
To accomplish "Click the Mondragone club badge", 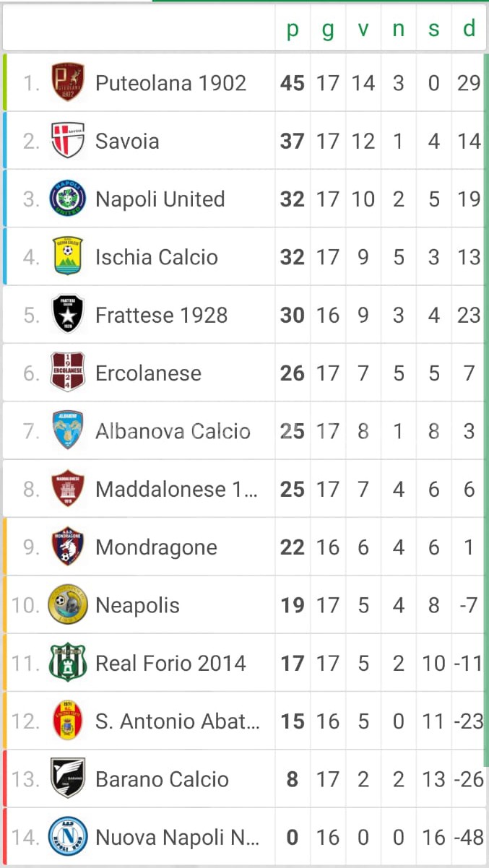I will click(68, 547).
